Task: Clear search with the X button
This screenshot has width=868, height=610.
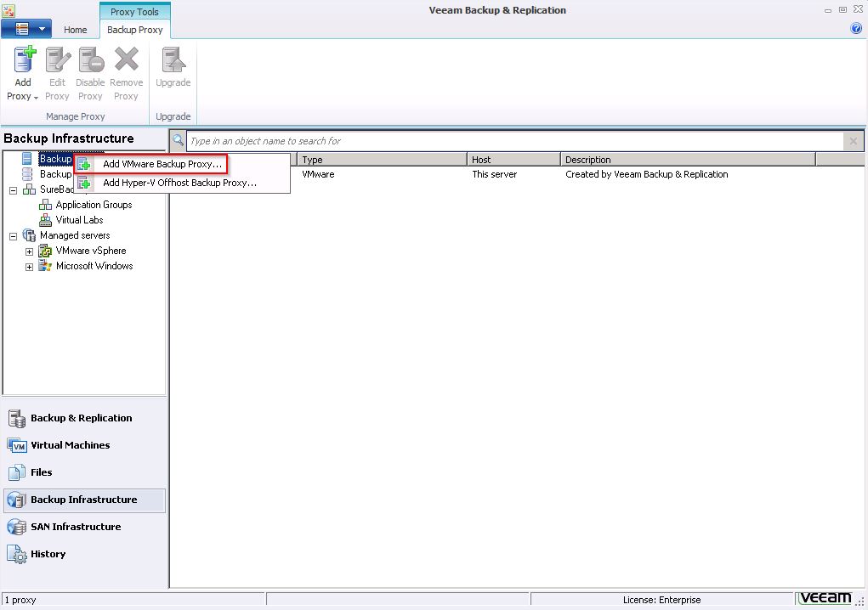Action: coord(853,141)
